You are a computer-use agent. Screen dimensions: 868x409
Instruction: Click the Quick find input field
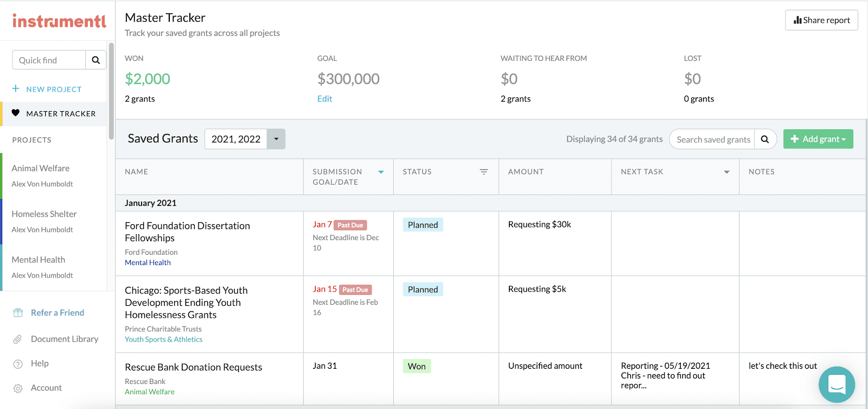tap(49, 60)
